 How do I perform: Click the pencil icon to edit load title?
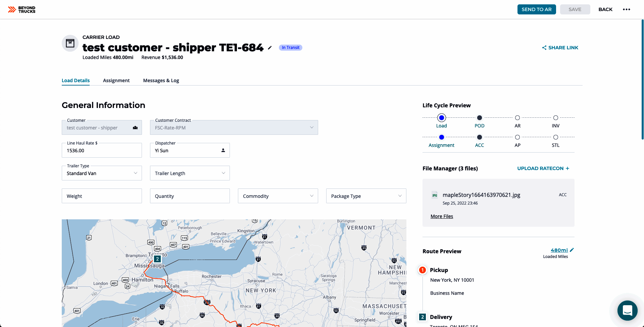270,48
